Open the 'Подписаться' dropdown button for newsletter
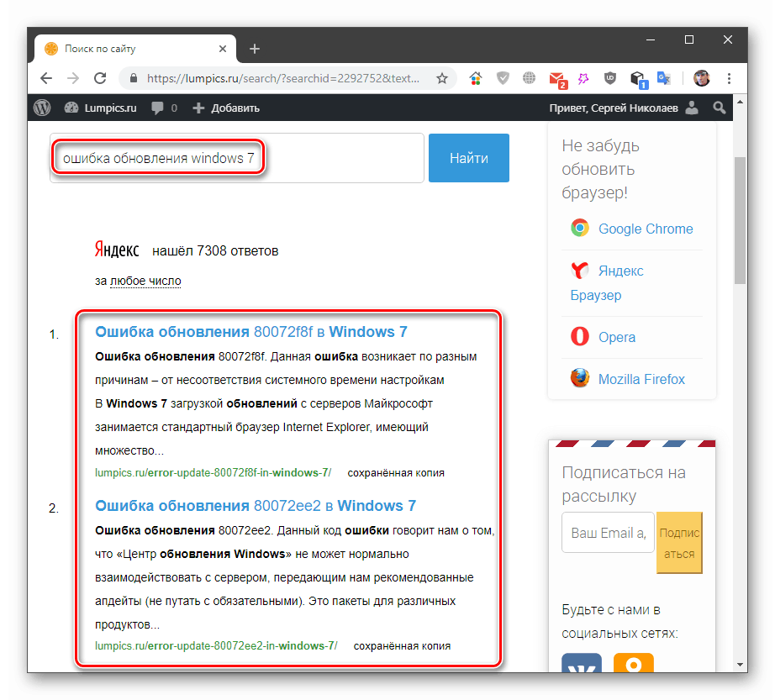The width and height of the screenshot is (775, 700). tap(679, 542)
